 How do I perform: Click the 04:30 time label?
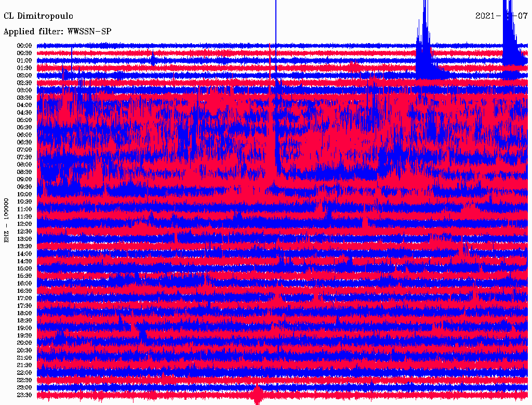pos(24,112)
